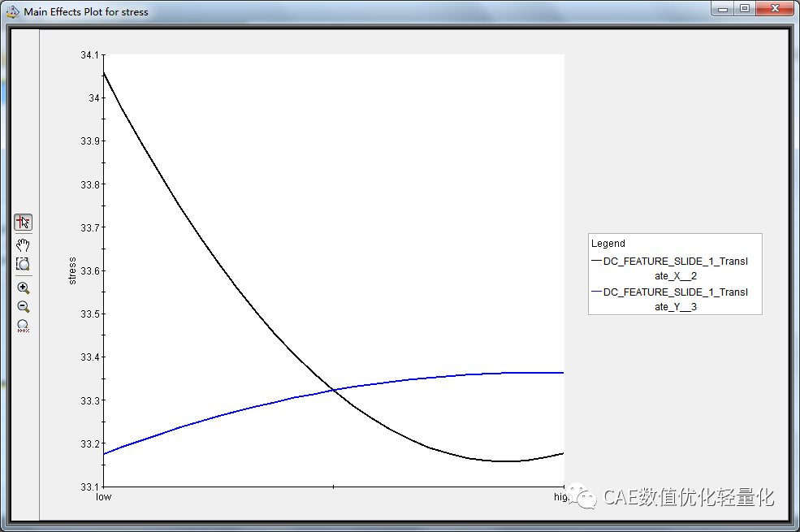
Task: Maximize the Main Effects Plot window
Action: (744, 9)
